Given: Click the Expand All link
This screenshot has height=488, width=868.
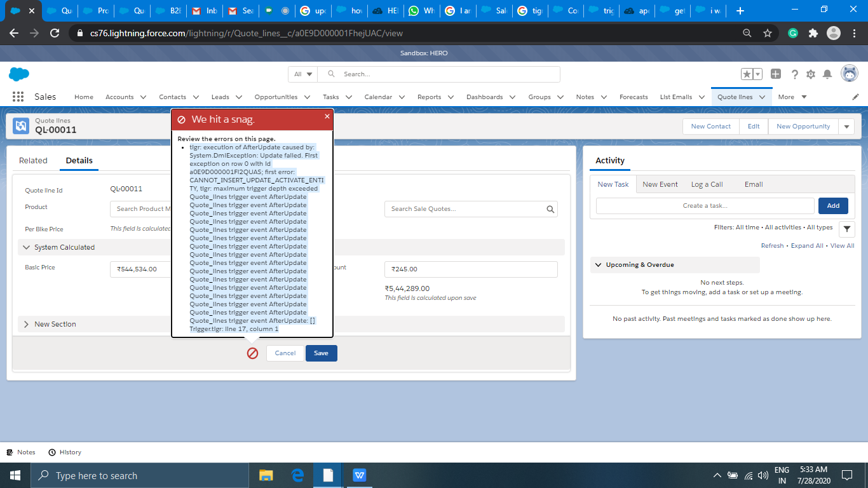Looking at the screenshot, I should pyautogui.click(x=806, y=246).
